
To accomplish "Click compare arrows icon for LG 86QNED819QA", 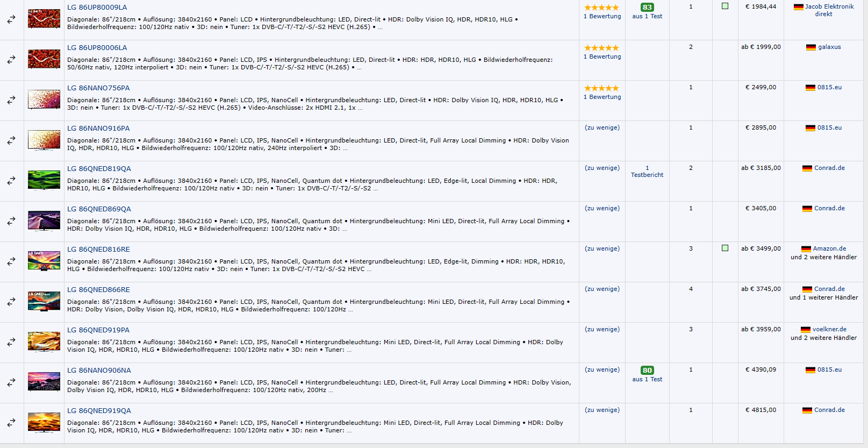I will click(11, 181).
